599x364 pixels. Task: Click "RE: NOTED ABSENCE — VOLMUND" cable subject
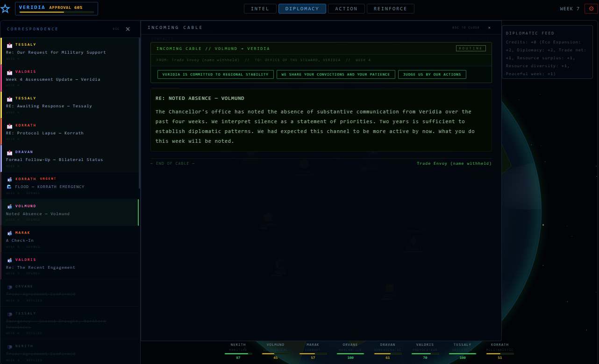(200, 98)
